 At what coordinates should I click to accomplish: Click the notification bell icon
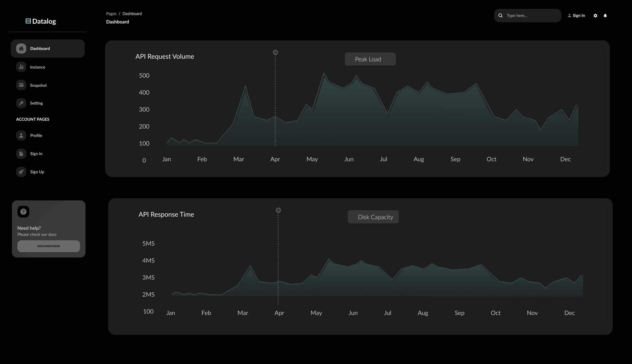click(605, 16)
